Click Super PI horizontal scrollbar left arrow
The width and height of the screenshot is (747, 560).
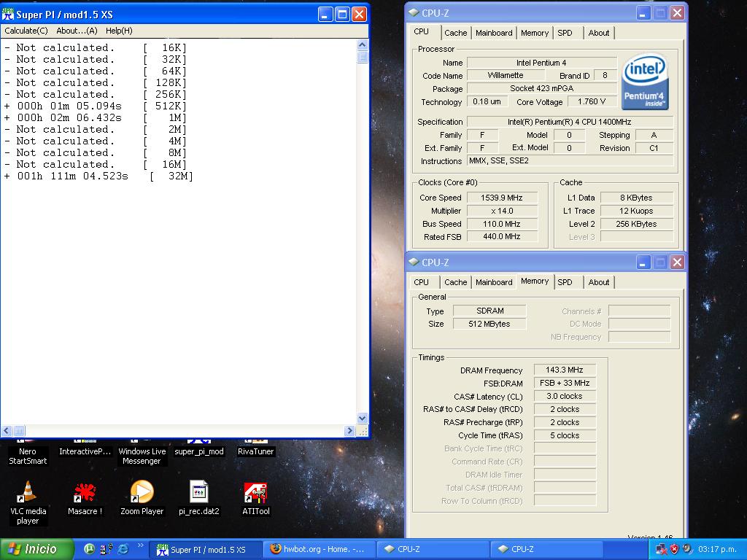point(6,430)
